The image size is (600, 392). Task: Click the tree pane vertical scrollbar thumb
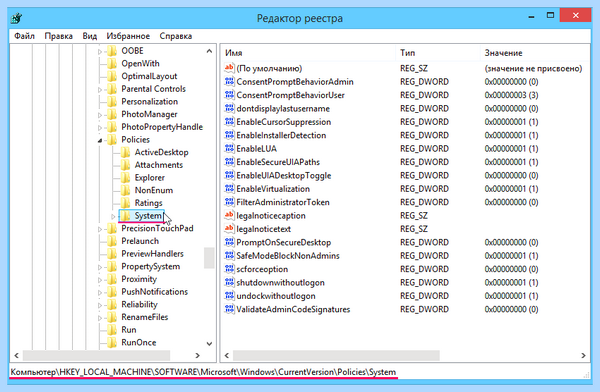[x=209, y=258]
